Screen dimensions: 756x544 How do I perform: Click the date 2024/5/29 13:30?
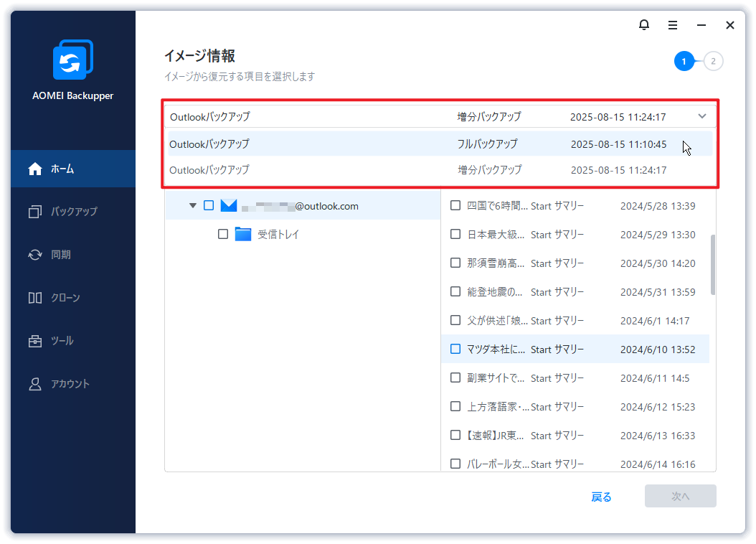click(658, 235)
